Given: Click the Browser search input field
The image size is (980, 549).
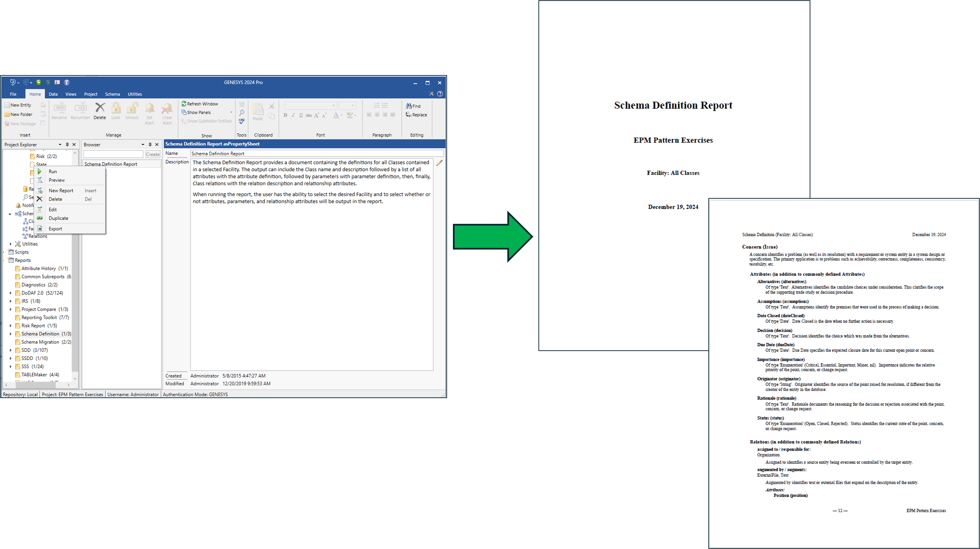Looking at the screenshot, I should coord(113,154).
